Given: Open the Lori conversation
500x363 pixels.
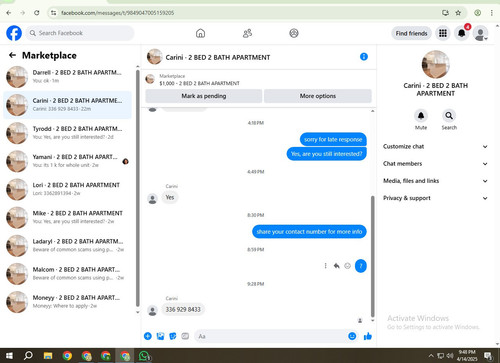Looking at the screenshot, I should click(68, 189).
